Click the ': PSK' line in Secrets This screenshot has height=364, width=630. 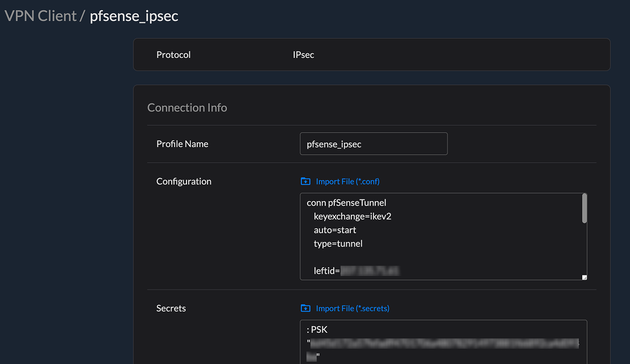tap(317, 329)
